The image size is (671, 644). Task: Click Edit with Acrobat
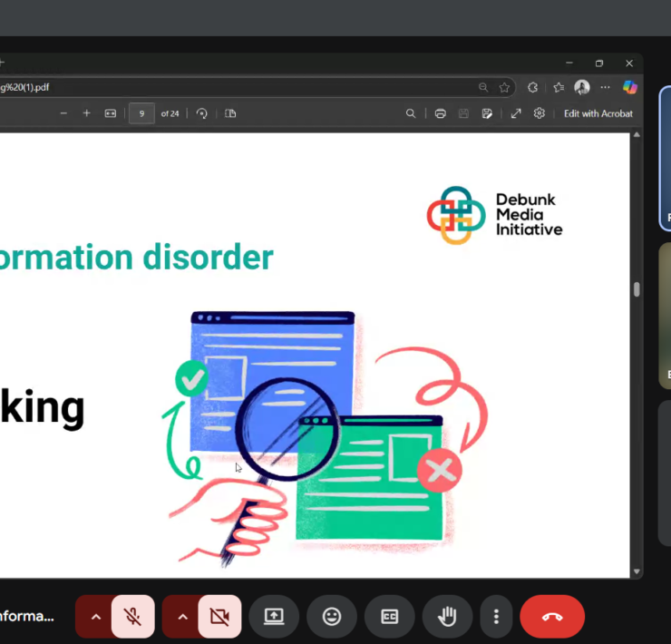pos(598,113)
